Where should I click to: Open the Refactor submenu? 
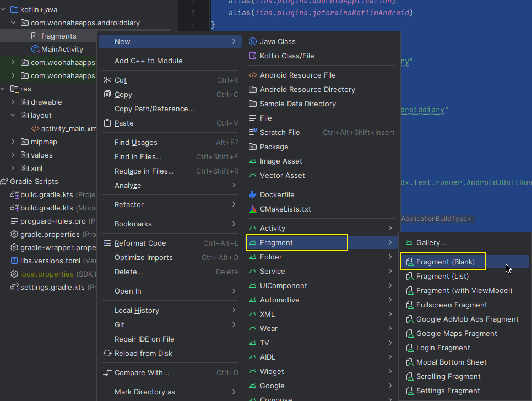[170, 204]
